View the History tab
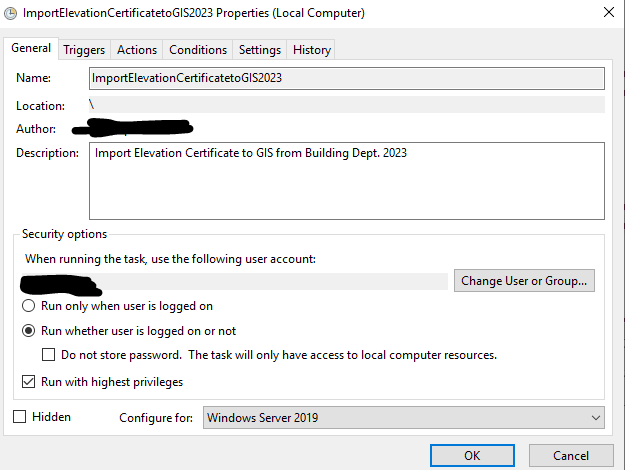This screenshot has width=625, height=470. click(311, 50)
